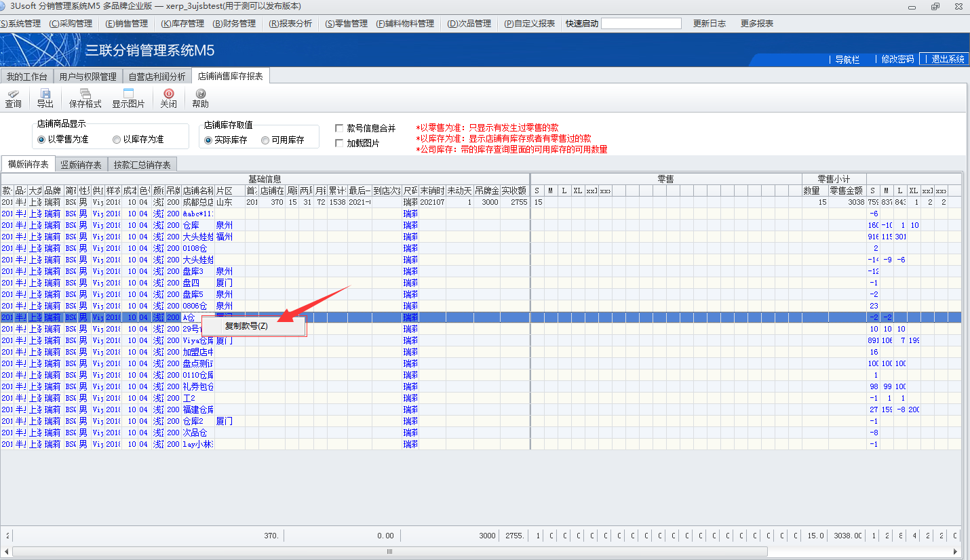Image resolution: width=970 pixels, height=560 pixels.
Task: Open the 自定义报表 menu
Action: click(x=530, y=24)
